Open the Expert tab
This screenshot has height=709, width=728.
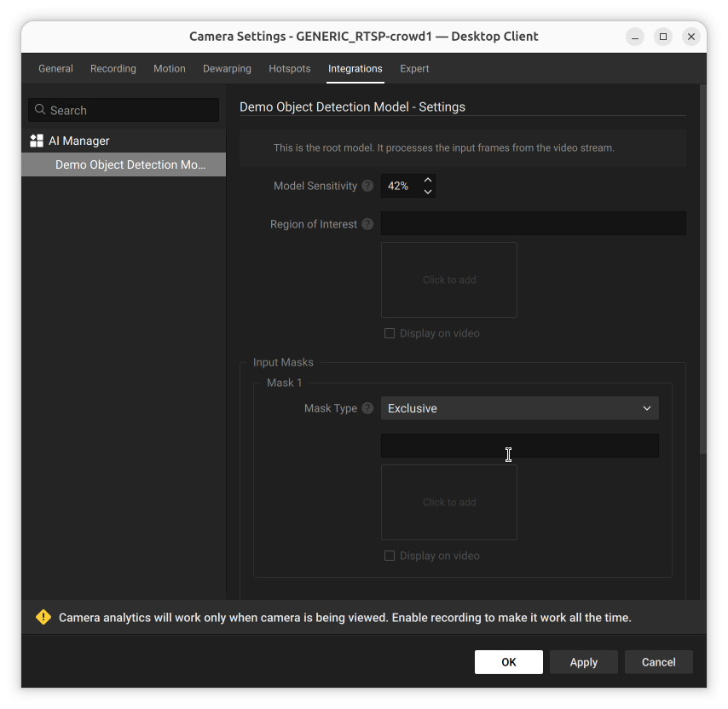414,69
